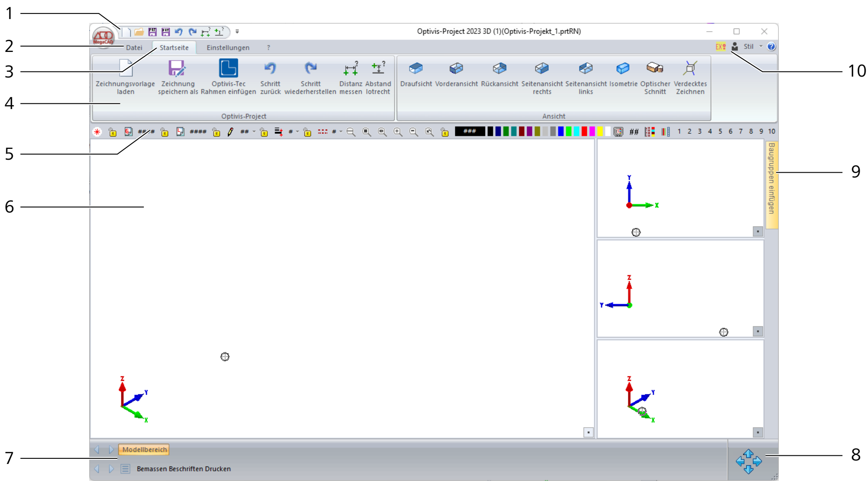Image resolution: width=868 pixels, height=483 pixels.
Task: Click the undo arrow in the quick access bar
Action: point(178,32)
